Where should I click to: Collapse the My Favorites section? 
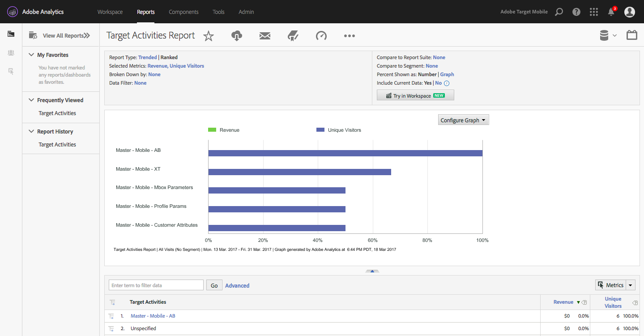31,55
